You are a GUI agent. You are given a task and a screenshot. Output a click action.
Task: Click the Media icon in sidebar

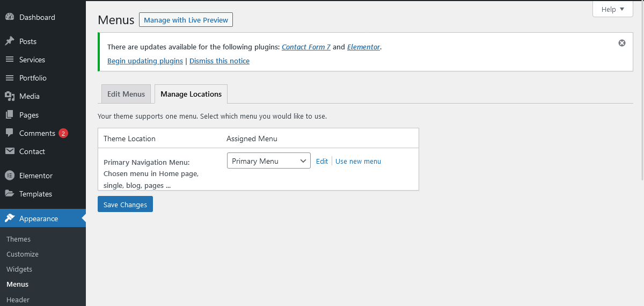tap(10, 96)
